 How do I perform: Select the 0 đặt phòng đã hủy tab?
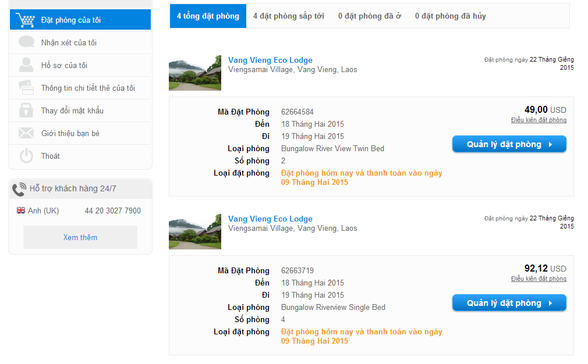(x=450, y=16)
